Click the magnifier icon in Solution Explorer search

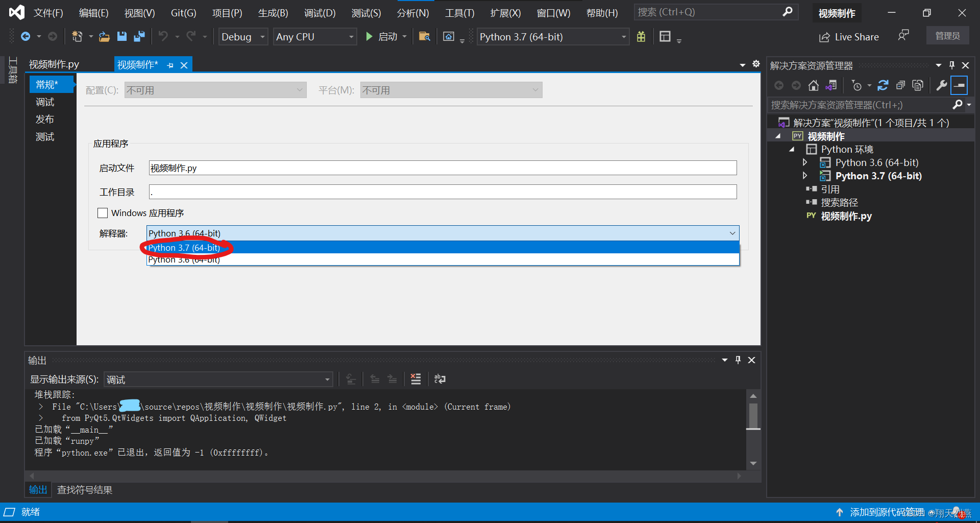(x=958, y=105)
